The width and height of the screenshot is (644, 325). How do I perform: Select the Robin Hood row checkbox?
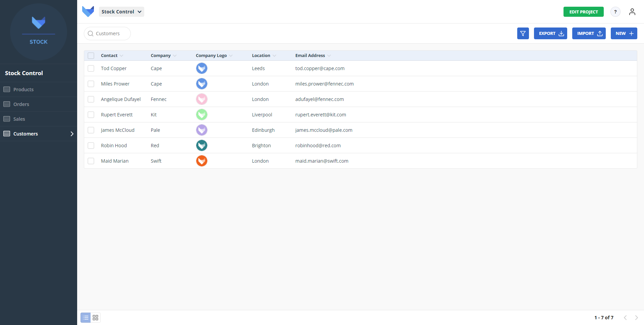(x=91, y=146)
